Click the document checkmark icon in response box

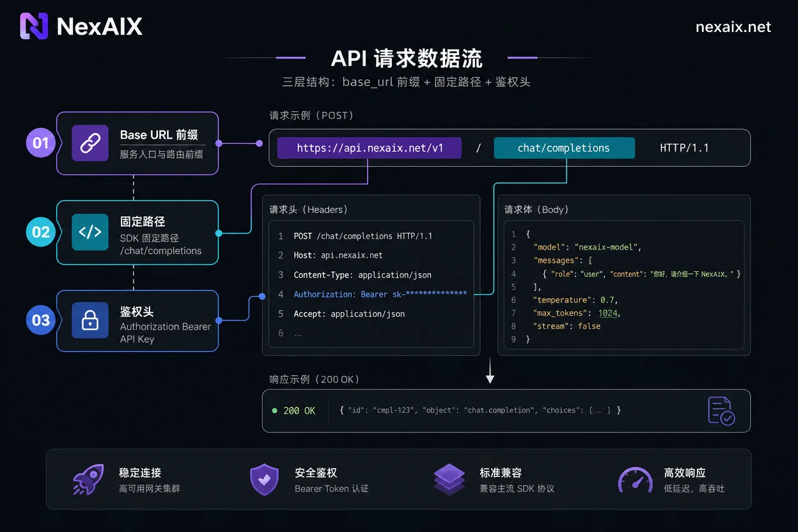click(x=721, y=411)
